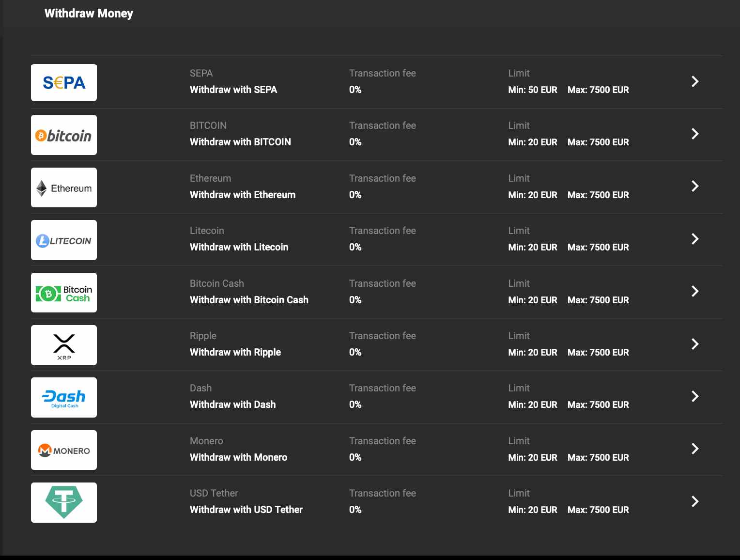
Task: Expand the Dash withdrawal chevron
Action: (695, 396)
